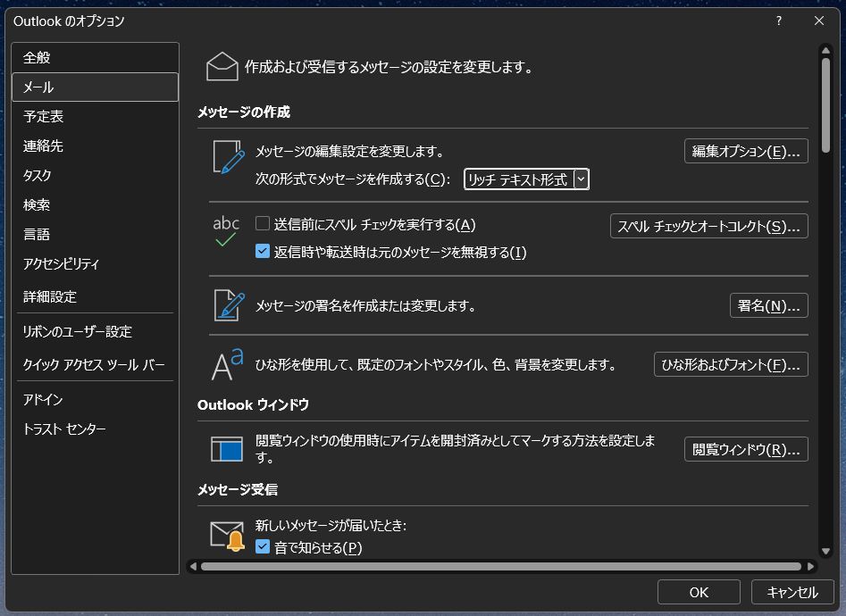Enable 送信前にスペル チェックを実行する checkbox
The height and width of the screenshot is (616, 846).
[263, 224]
